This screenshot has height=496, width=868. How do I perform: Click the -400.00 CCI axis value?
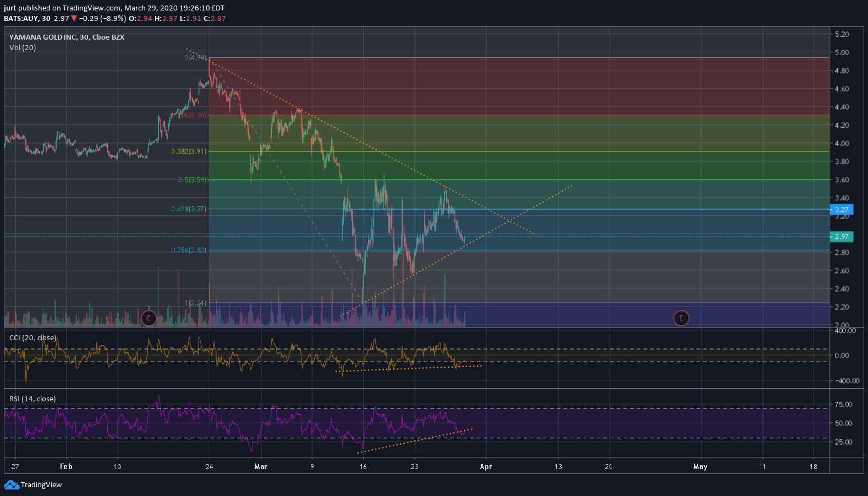coord(847,381)
